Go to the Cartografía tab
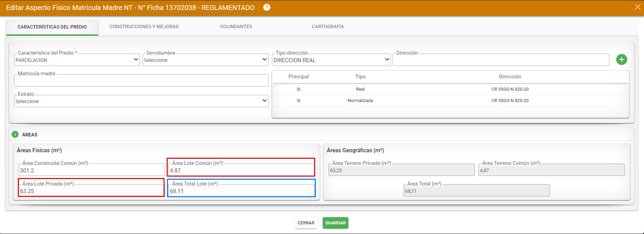Image resolution: width=644 pixels, height=234 pixels. tap(328, 26)
